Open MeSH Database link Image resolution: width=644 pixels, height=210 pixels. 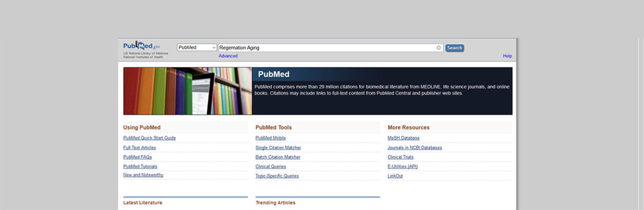[x=404, y=138]
